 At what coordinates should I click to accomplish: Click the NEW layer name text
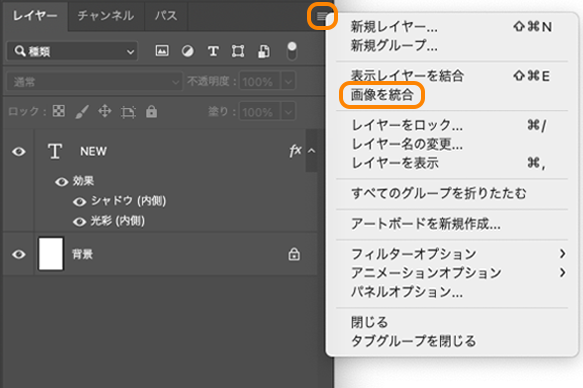coord(93,151)
